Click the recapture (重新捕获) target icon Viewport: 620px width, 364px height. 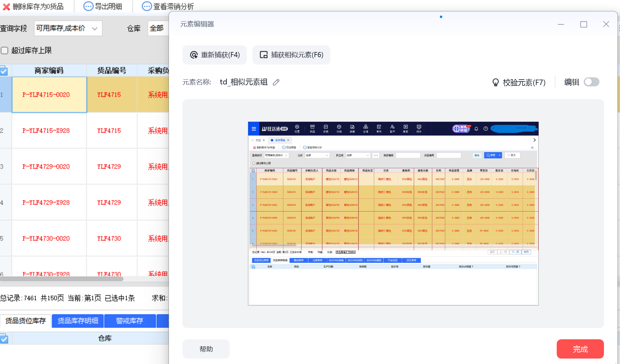pyautogui.click(x=194, y=55)
